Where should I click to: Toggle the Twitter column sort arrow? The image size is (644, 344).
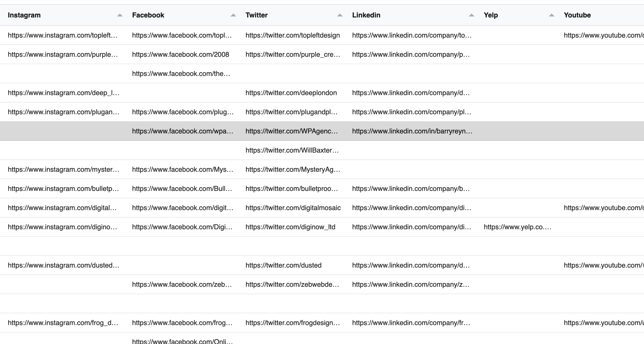[340, 15]
